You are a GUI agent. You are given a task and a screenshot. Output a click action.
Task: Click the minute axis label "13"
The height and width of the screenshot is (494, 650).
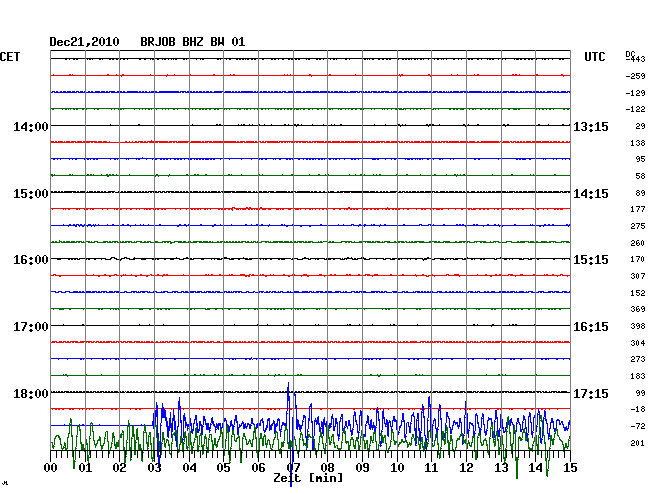[501, 468]
